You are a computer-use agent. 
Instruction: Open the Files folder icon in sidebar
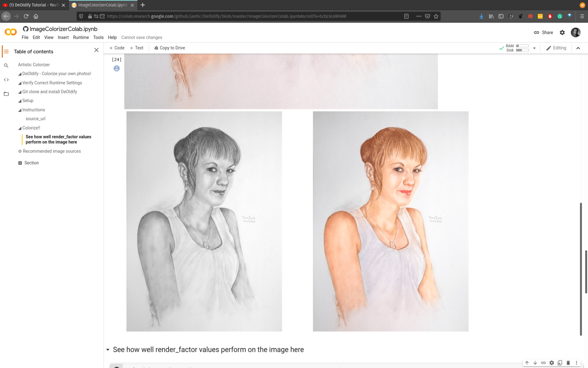coord(6,94)
